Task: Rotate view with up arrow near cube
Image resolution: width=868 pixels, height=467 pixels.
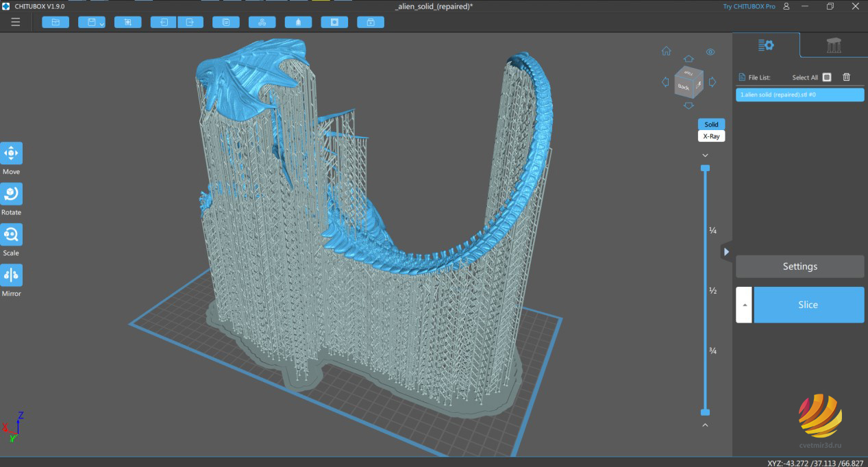Action: (x=689, y=60)
